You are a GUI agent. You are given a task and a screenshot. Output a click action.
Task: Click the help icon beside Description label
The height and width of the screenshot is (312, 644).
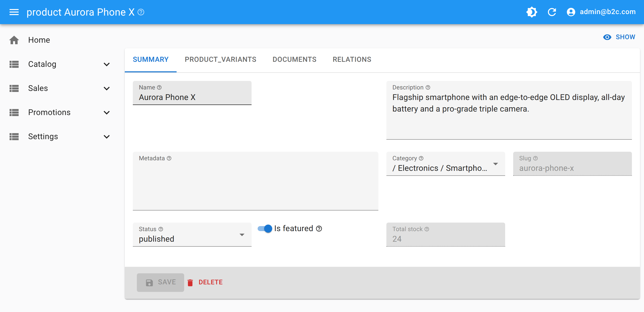pyautogui.click(x=428, y=87)
